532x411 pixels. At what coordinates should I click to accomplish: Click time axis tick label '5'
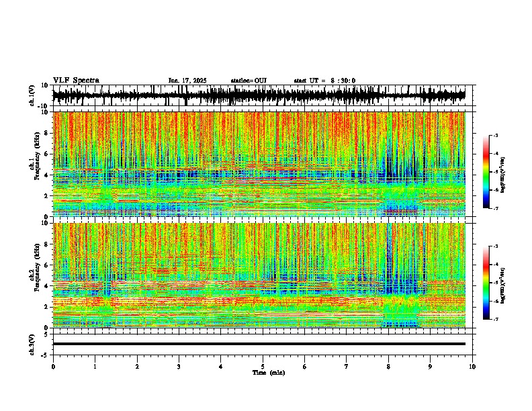point(263,367)
